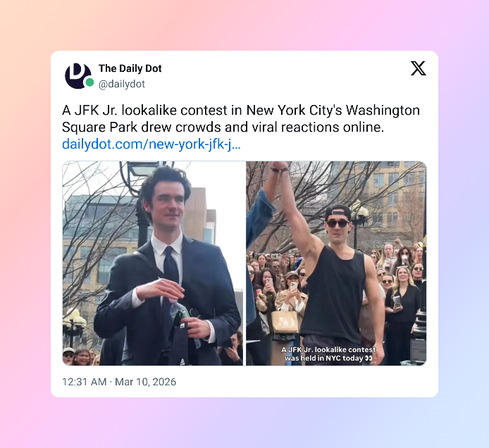
Task: Open the X logo on the tweet card
Action: pyautogui.click(x=419, y=68)
